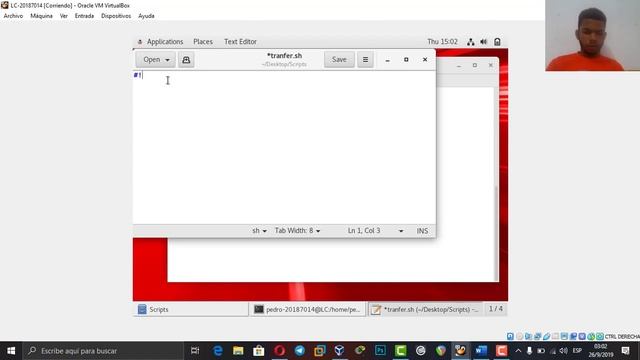Image resolution: width=640 pixels, height=360 pixels.
Task: Open the Text Editor app menu
Action: (240, 42)
